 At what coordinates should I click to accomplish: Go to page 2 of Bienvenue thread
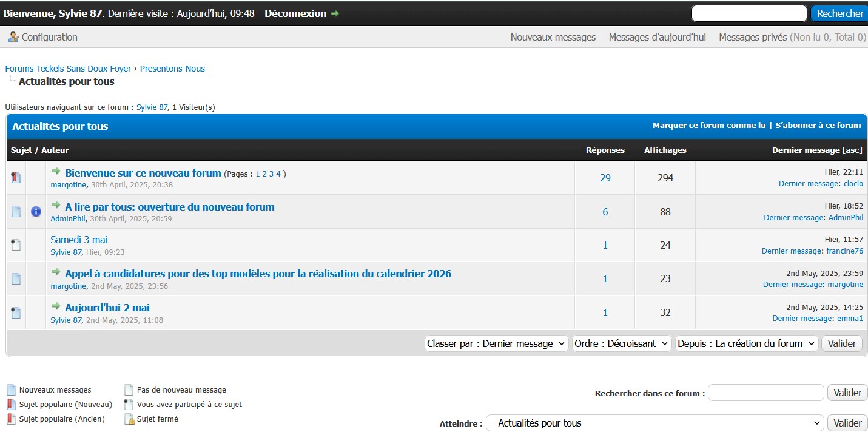pos(264,174)
